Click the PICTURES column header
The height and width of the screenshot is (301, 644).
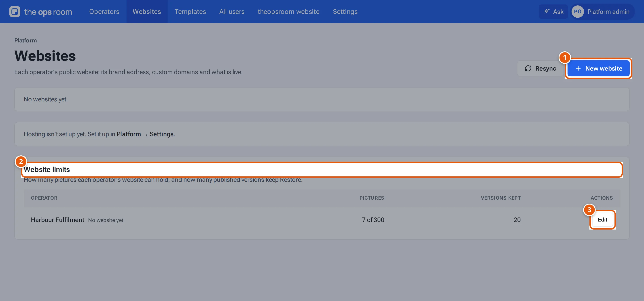click(x=372, y=198)
